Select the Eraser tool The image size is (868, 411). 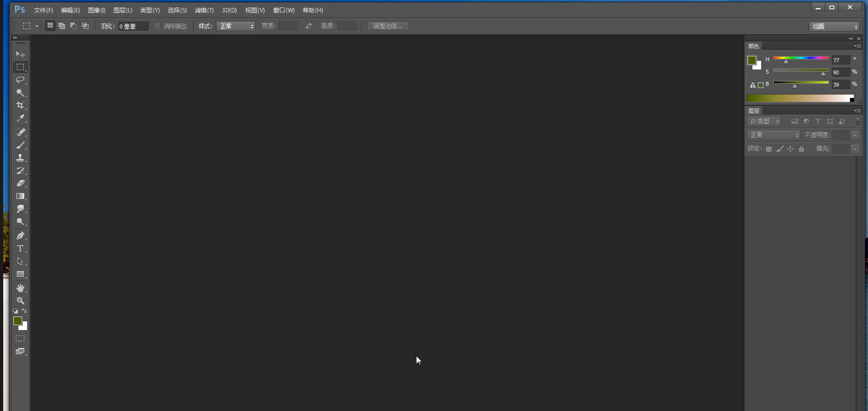point(20,183)
